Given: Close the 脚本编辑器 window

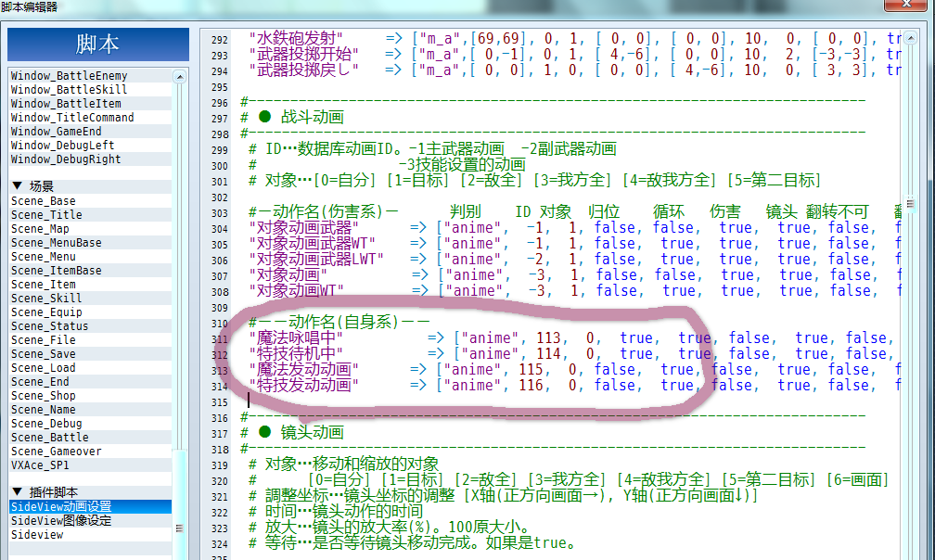Looking at the screenshot, I should pyautogui.click(x=906, y=4).
